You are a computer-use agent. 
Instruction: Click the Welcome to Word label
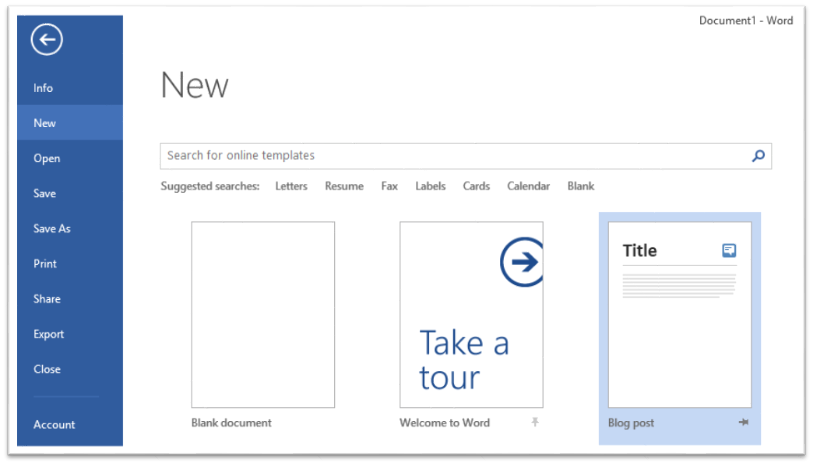[444, 423]
